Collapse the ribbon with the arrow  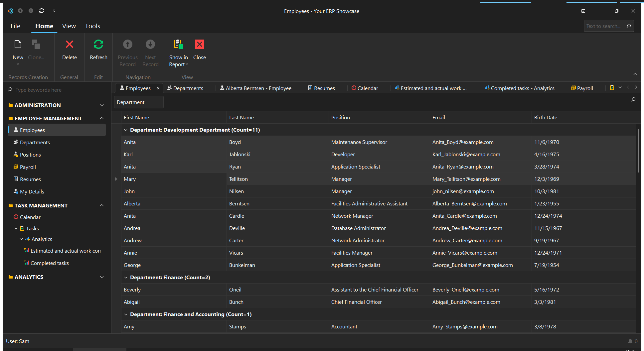[x=635, y=74]
